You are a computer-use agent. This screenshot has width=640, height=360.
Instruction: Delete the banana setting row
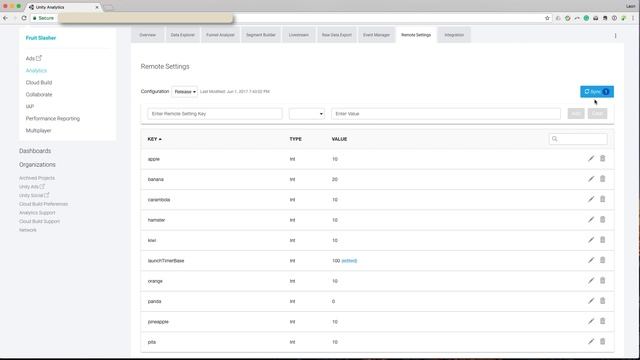[602, 179]
